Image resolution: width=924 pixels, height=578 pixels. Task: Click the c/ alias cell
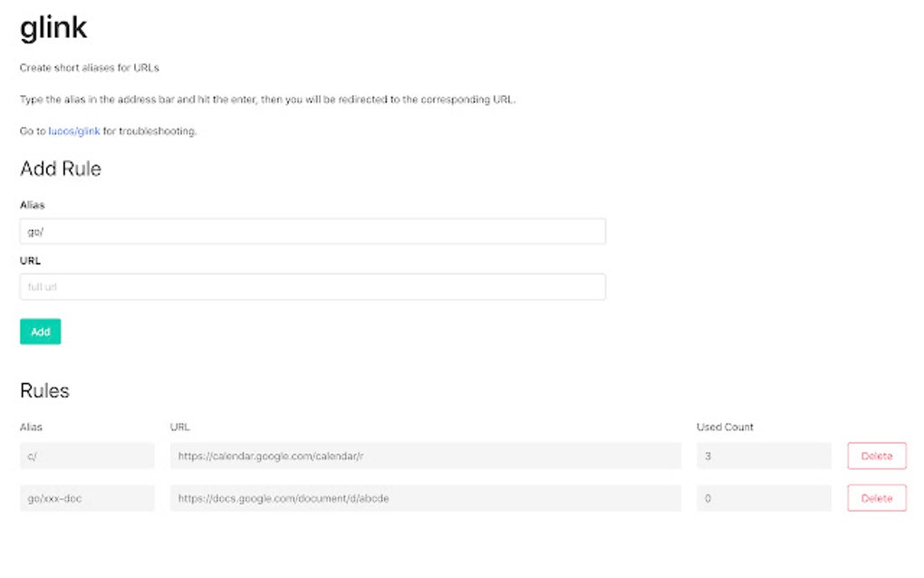point(87,456)
